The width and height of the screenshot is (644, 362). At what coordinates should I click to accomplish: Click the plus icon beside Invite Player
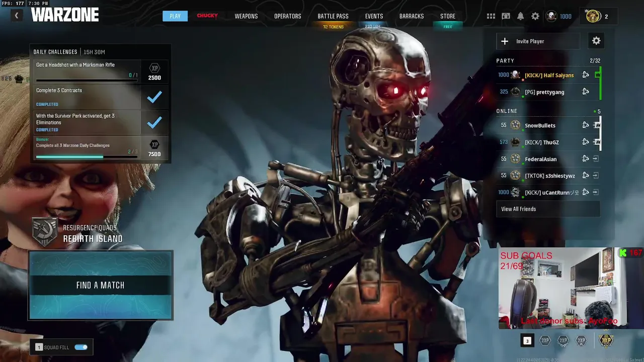click(505, 41)
